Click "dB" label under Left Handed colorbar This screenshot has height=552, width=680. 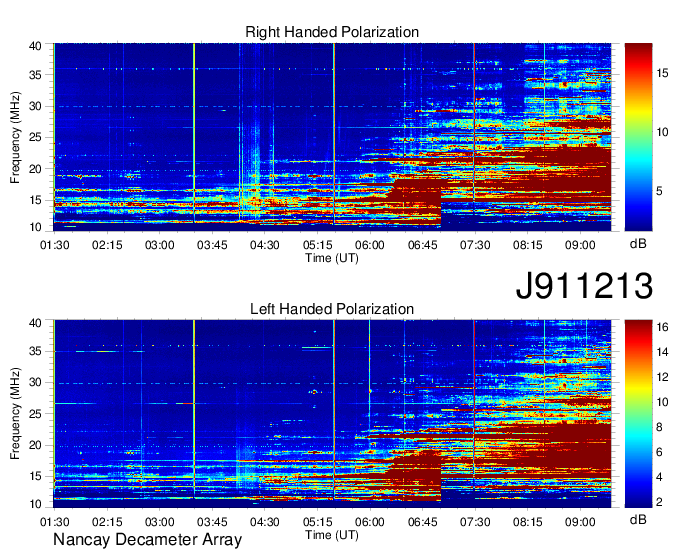tap(638, 519)
